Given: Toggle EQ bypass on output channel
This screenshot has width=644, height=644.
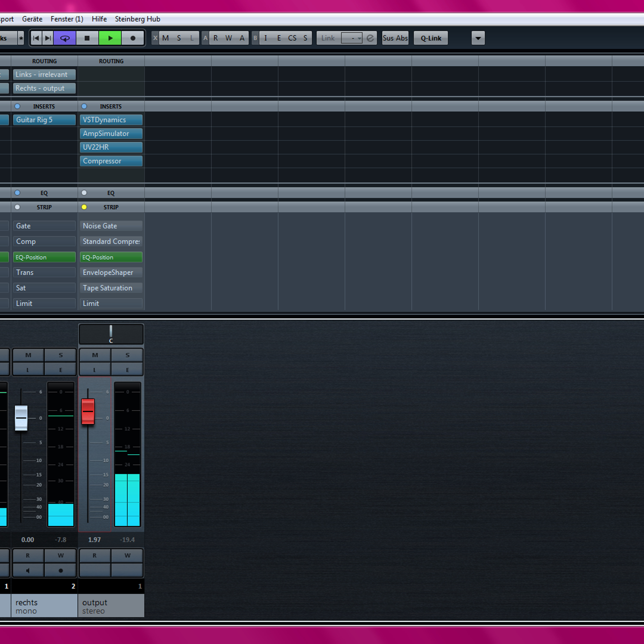Looking at the screenshot, I should 84,193.
